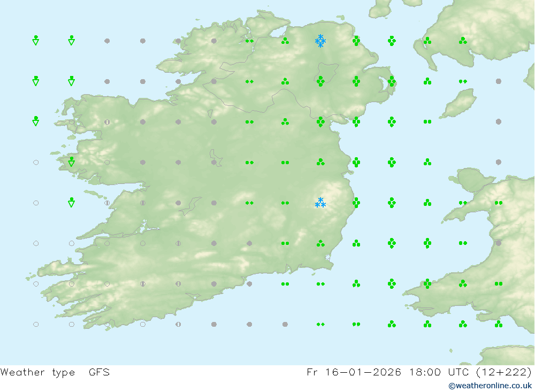Open the weatheronline.co.uk copyright link
The width and height of the screenshot is (535, 392).
(x=490, y=386)
